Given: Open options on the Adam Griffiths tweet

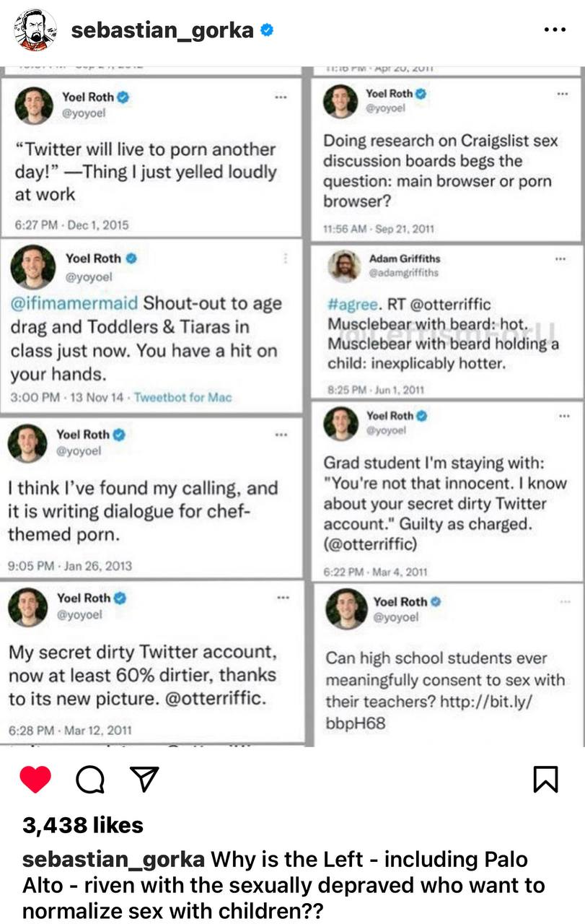Looking at the screenshot, I should tap(560, 258).
